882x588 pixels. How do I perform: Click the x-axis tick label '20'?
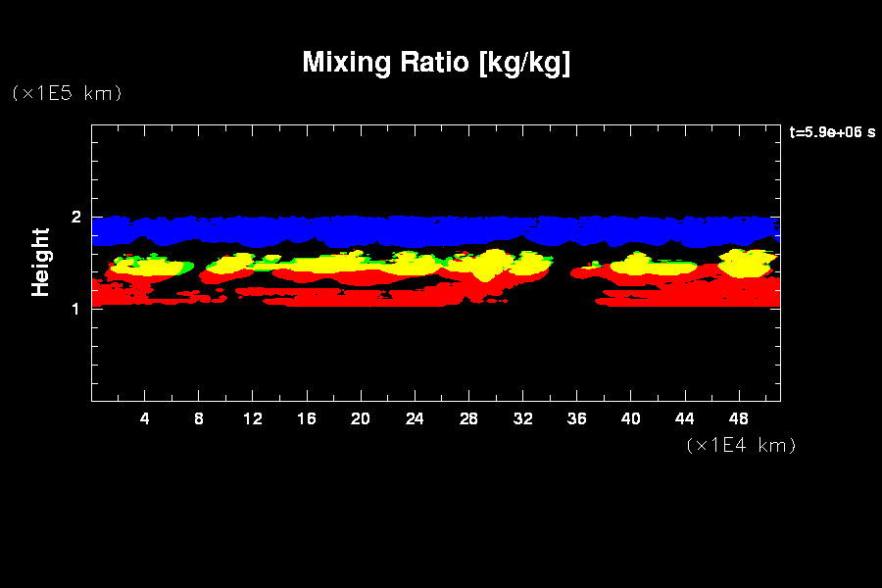point(361,418)
